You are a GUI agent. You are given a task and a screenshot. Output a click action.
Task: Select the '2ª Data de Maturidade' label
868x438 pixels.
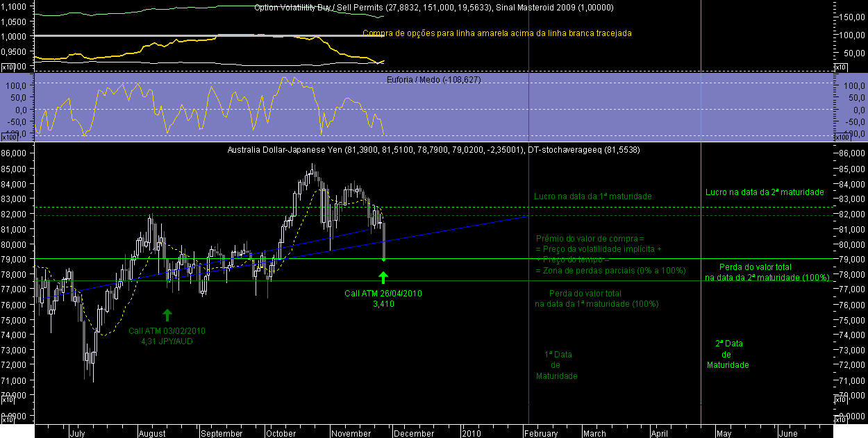(x=728, y=354)
